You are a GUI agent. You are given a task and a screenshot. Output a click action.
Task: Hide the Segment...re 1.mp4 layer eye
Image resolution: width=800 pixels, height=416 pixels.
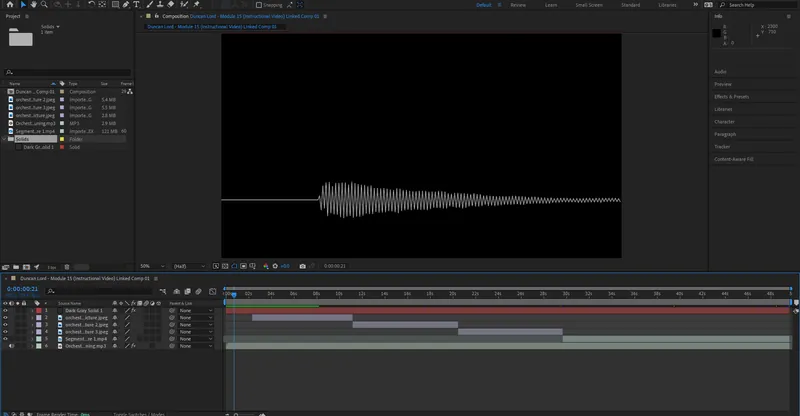pyautogui.click(x=5, y=339)
